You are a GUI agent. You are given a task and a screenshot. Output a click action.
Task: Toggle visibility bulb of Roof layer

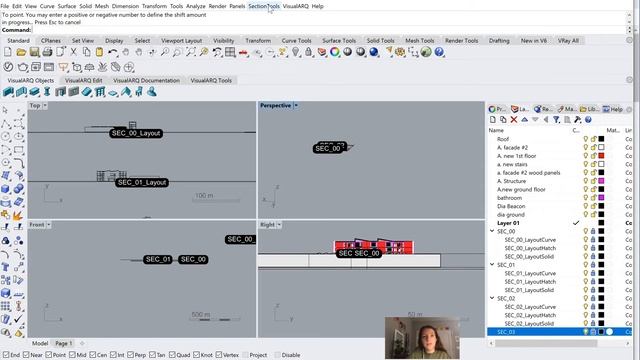585,139
